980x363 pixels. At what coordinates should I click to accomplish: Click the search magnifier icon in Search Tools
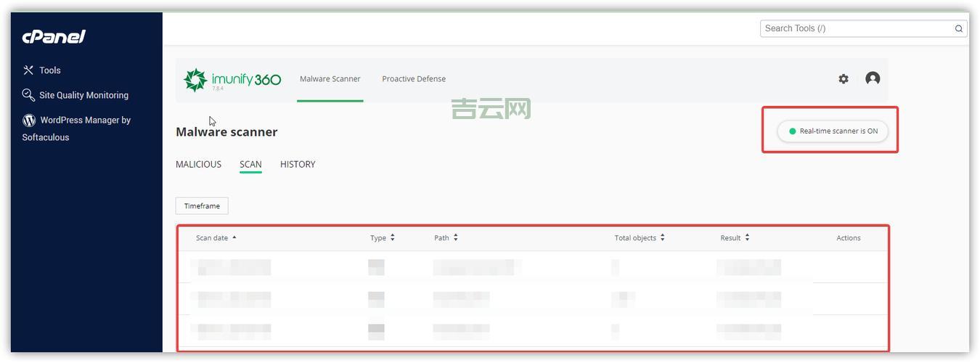pyautogui.click(x=958, y=29)
